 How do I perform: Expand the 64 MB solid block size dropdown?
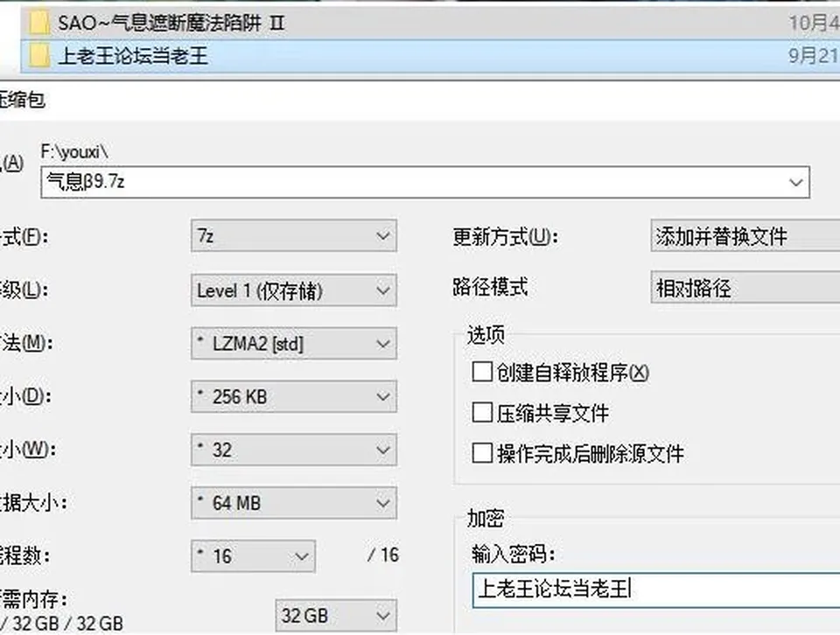[294, 503]
